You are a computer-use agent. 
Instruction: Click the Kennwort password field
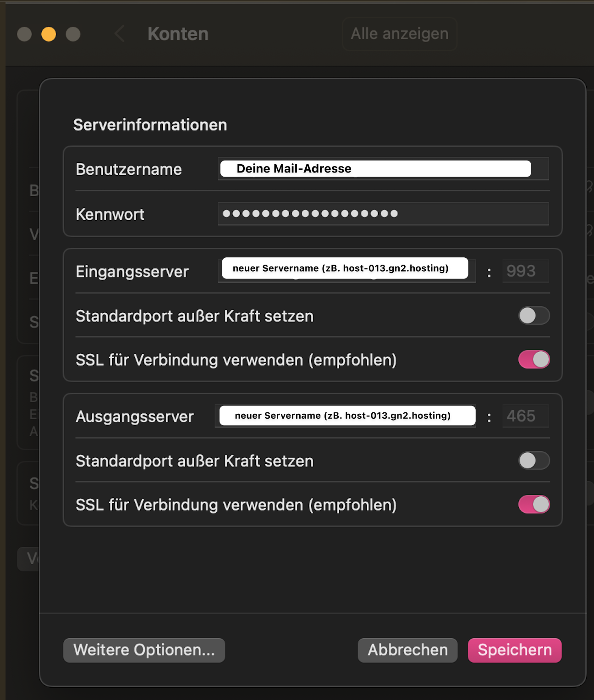point(383,214)
